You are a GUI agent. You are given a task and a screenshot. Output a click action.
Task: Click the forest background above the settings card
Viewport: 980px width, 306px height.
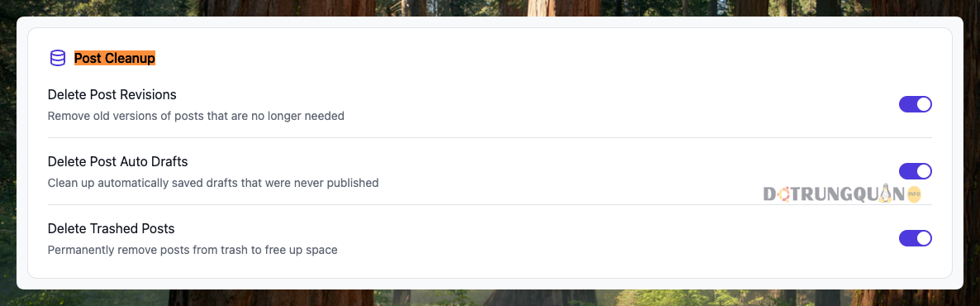490,7
